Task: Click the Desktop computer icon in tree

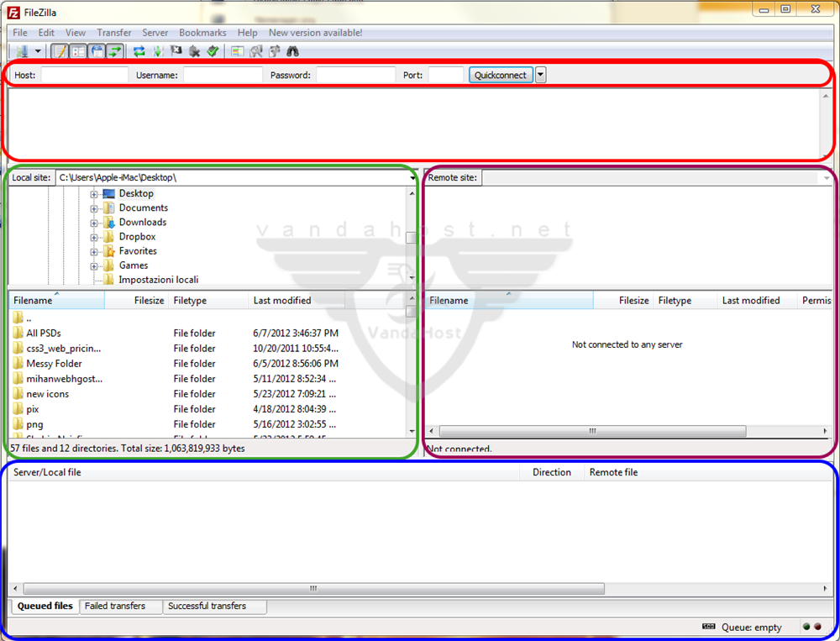Action: (108, 193)
